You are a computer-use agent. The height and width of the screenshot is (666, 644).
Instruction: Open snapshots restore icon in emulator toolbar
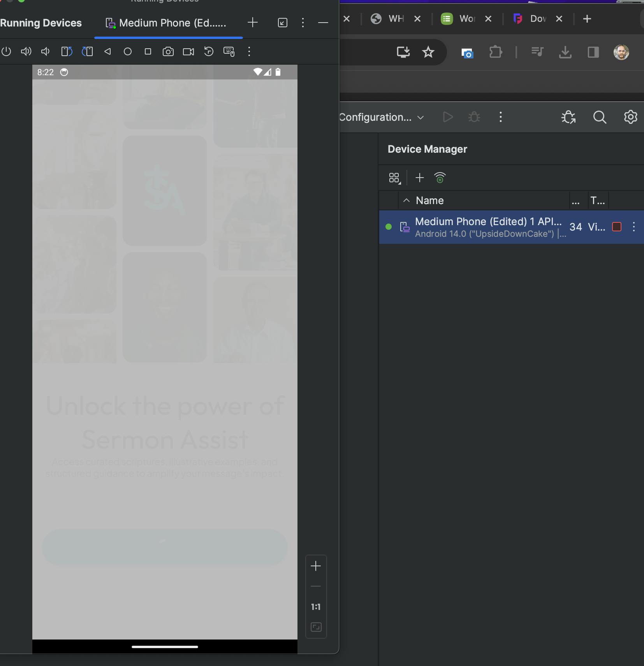pos(209,51)
